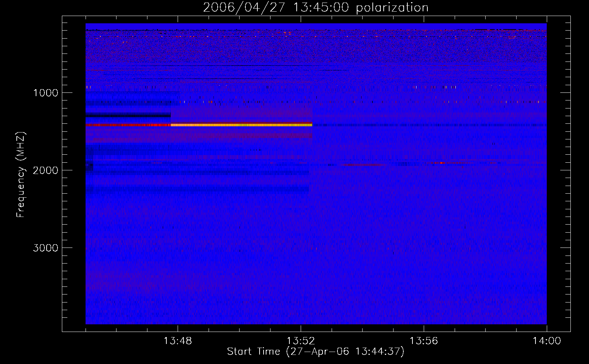Screen dimensions: 589x364
Task: Select the 1000 frequency tick label
Action: tap(46, 93)
